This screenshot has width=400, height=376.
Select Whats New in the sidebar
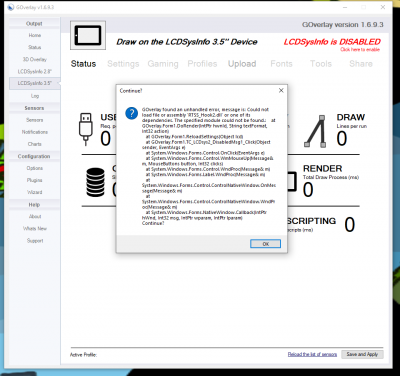pos(35,228)
